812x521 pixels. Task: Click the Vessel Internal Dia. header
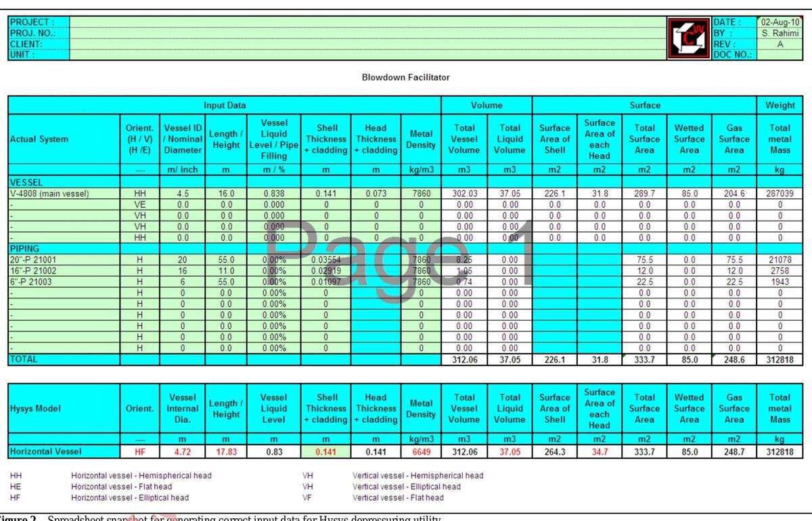click(183, 409)
